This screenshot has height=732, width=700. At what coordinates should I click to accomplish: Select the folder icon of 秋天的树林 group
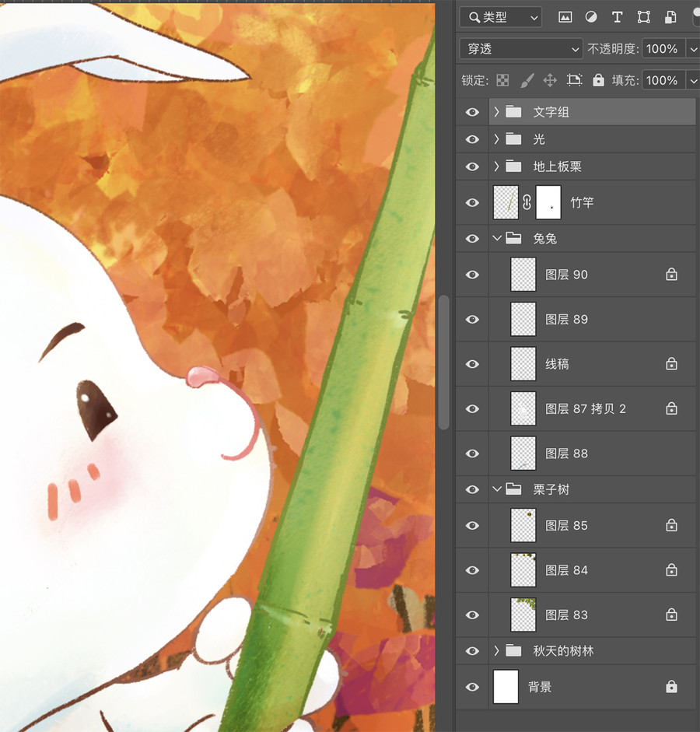[513, 650]
